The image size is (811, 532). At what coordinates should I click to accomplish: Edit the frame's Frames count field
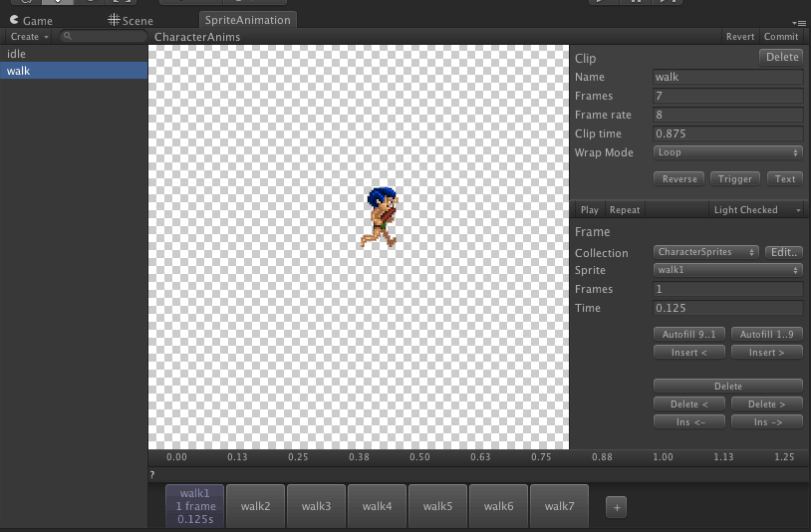727,289
